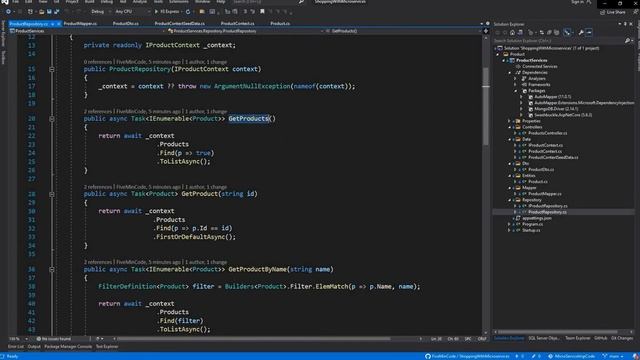Click the IIS Express run button label
The image size is (640, 360).
(169, 11)
